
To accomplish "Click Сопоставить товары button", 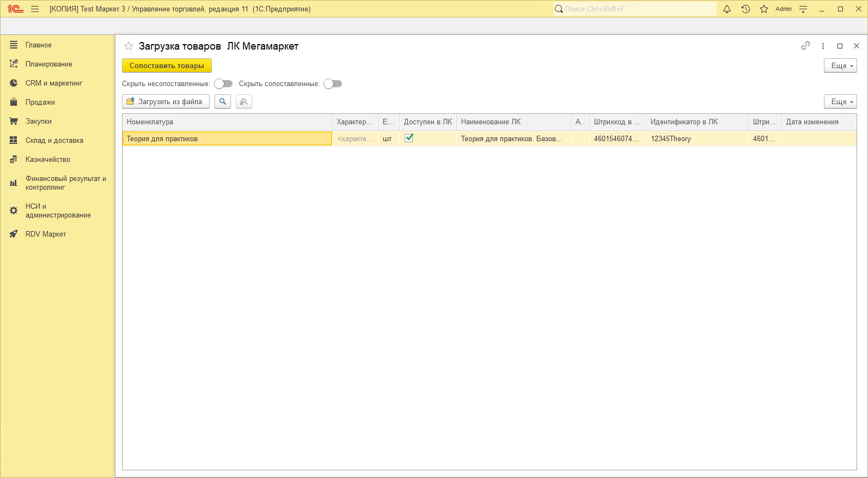I will pos(167,65).
